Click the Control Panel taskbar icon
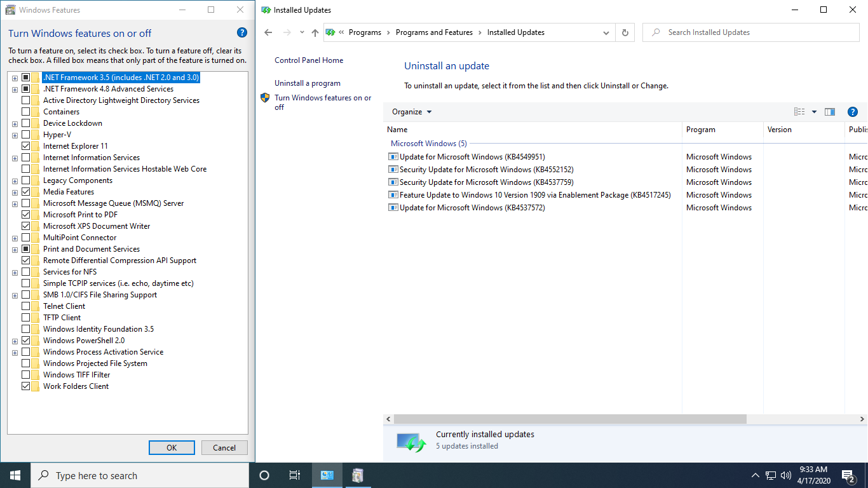This screenshot has width=868, height=488. (327, 475)
